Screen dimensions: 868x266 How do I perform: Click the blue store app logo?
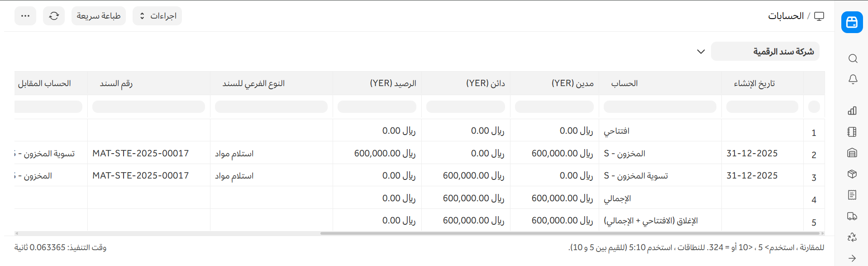pyautogui.click(x=852, y=22)
